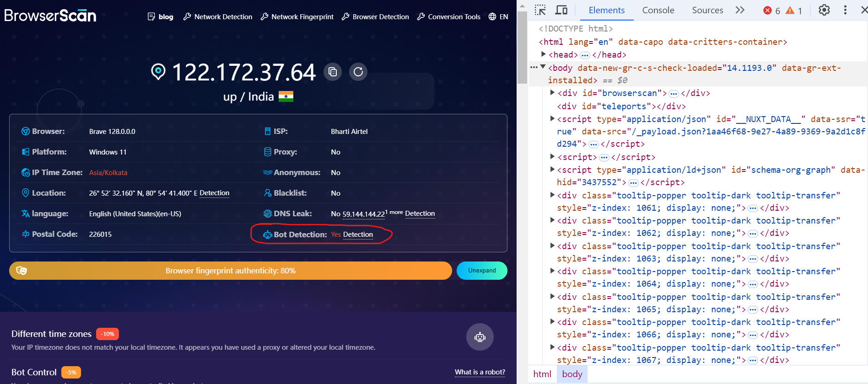Click the Location row pin icon

[26, 193]
